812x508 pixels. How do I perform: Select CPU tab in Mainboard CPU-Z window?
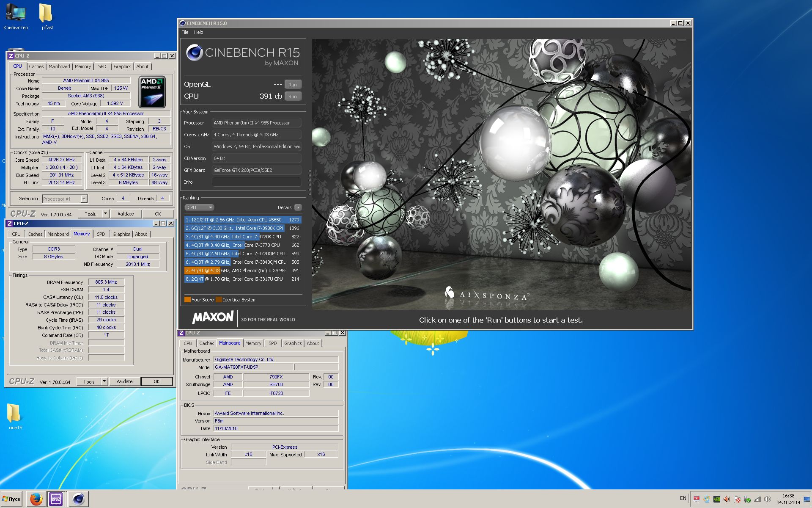[188, 343]
